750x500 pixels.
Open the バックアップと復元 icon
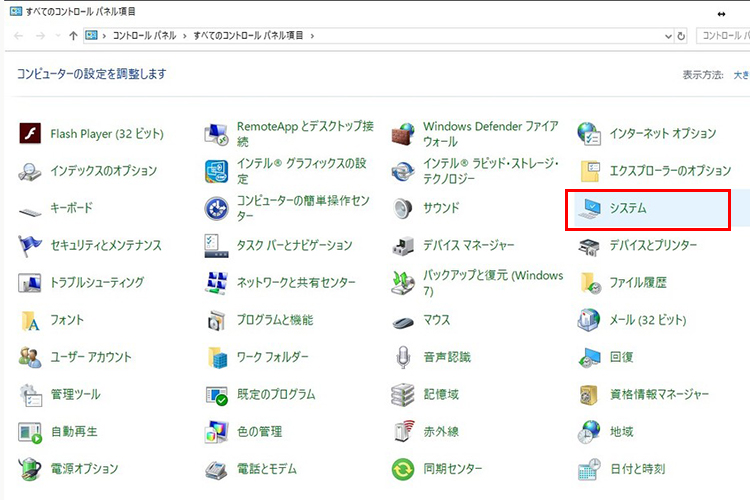click(x=403, y=283)
